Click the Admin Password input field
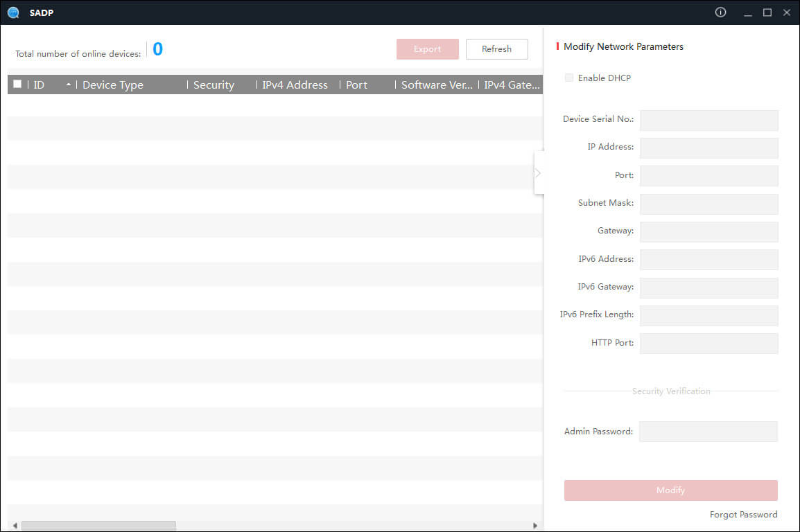The image size is (800, 532). [708, 432]
